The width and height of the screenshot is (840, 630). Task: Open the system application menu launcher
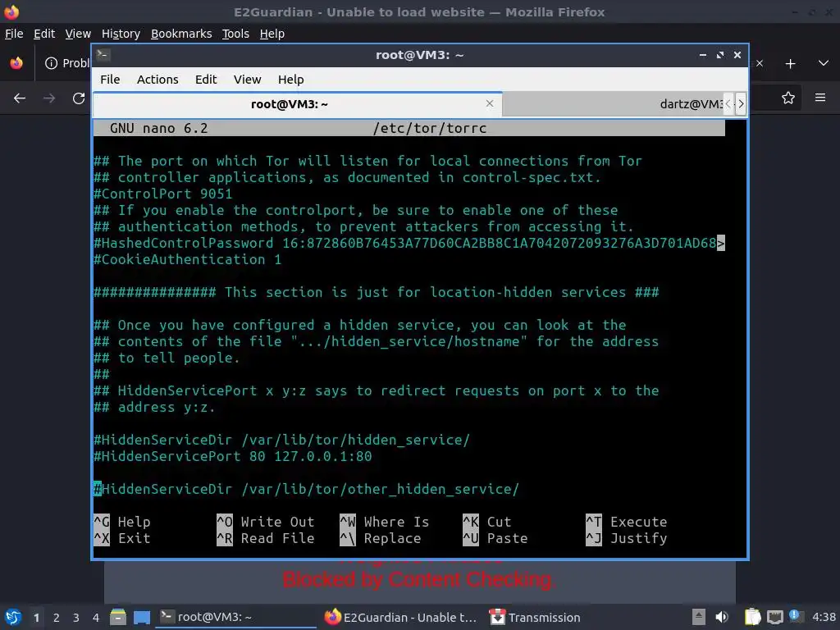click(x=13, y=617)
